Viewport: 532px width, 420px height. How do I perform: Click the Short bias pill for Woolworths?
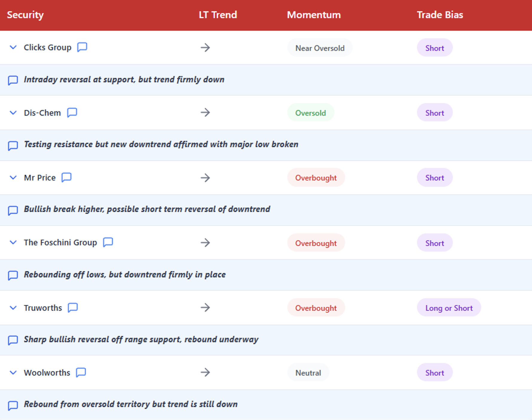435,373
